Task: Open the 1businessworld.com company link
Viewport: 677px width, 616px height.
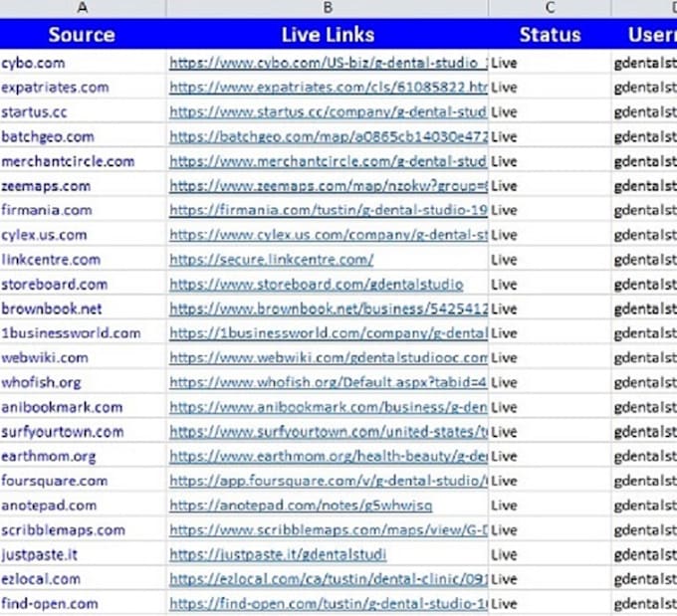Action: (329, 333)
